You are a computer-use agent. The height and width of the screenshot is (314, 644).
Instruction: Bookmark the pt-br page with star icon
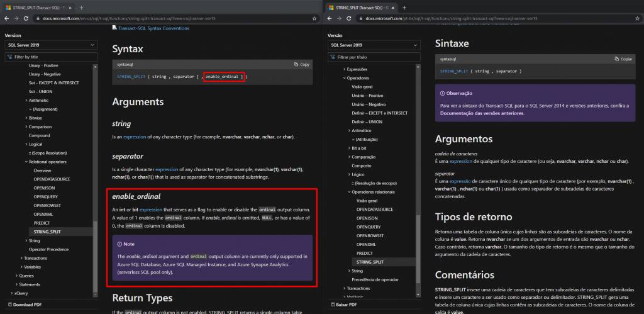pos(636,18)
